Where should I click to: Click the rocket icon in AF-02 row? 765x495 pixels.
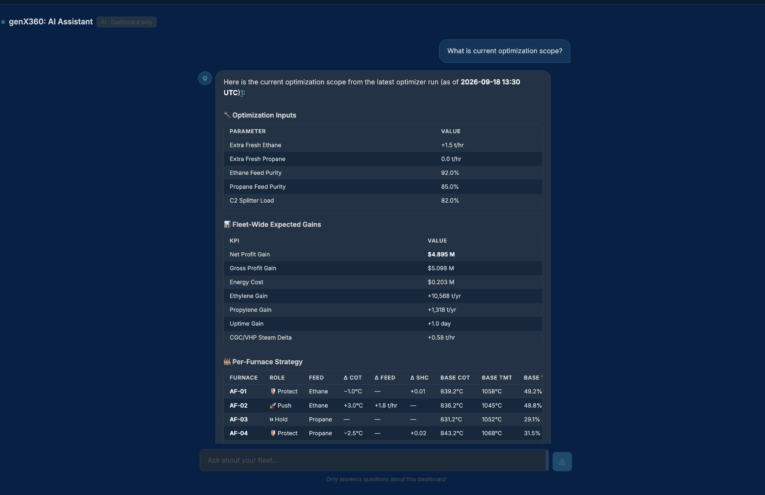click(273, 406)
